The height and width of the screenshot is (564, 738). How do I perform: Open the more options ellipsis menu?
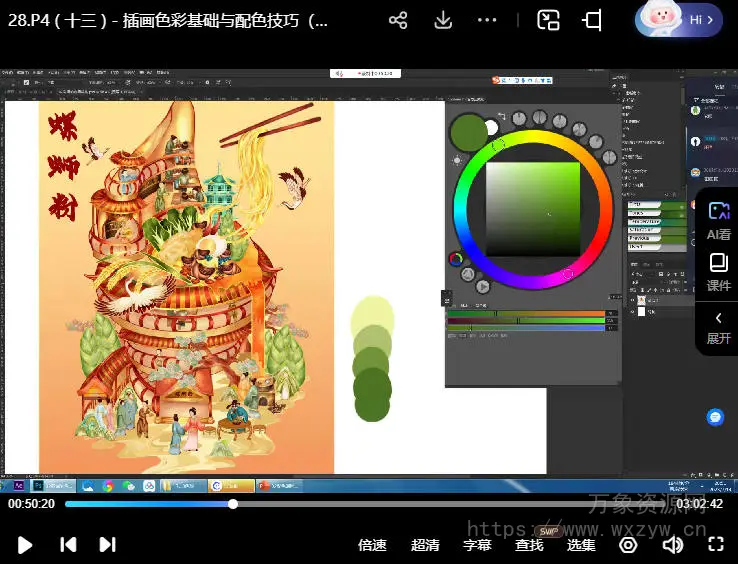488,21
